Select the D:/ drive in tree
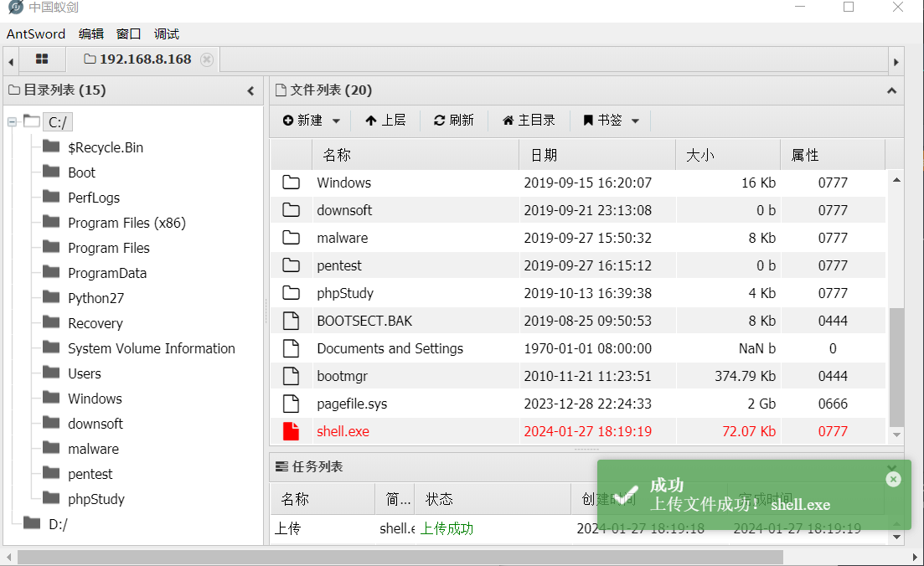The height and width of the screenshot is (566, 924). (x=58, y=524)
